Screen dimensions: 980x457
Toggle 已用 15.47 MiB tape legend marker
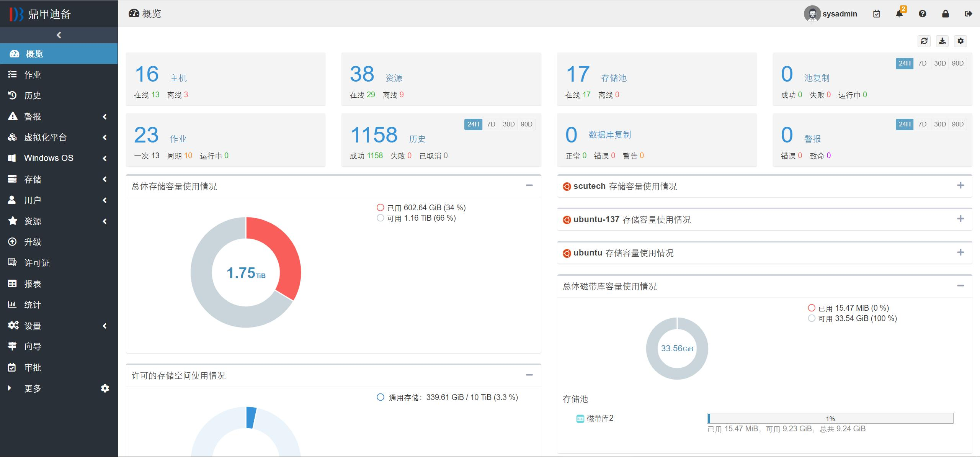click(812, 308)
